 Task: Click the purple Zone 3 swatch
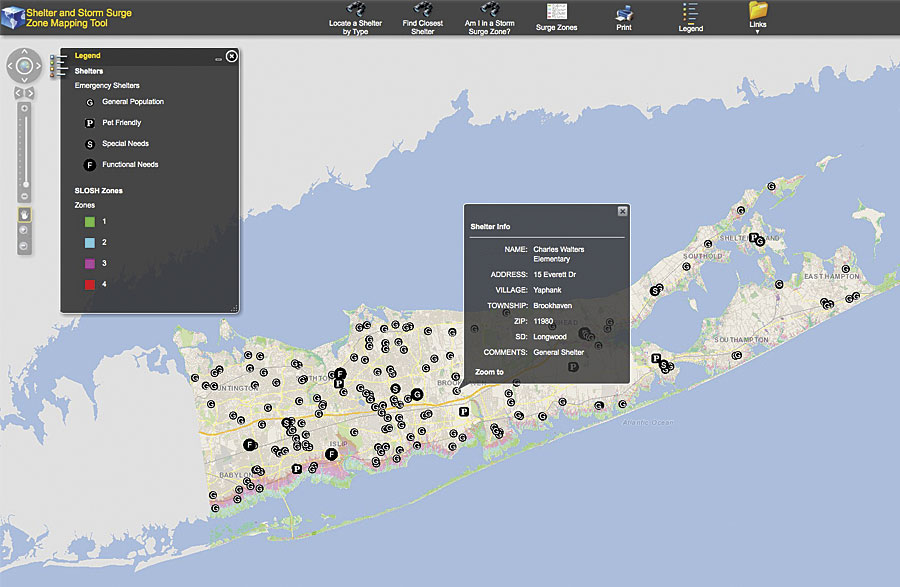click(90, 263)
